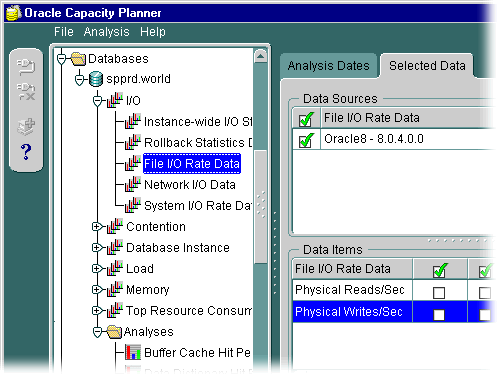Select File I/O Rate Data in the tree
498x375 pixels.
tap(192, 164)
